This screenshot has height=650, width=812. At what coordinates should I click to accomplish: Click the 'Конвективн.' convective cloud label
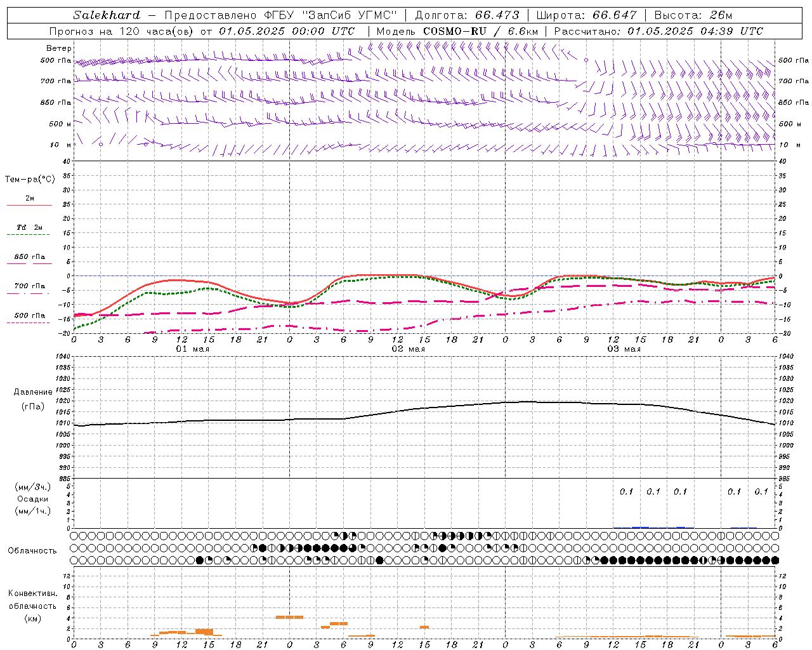tap(32, 594)
